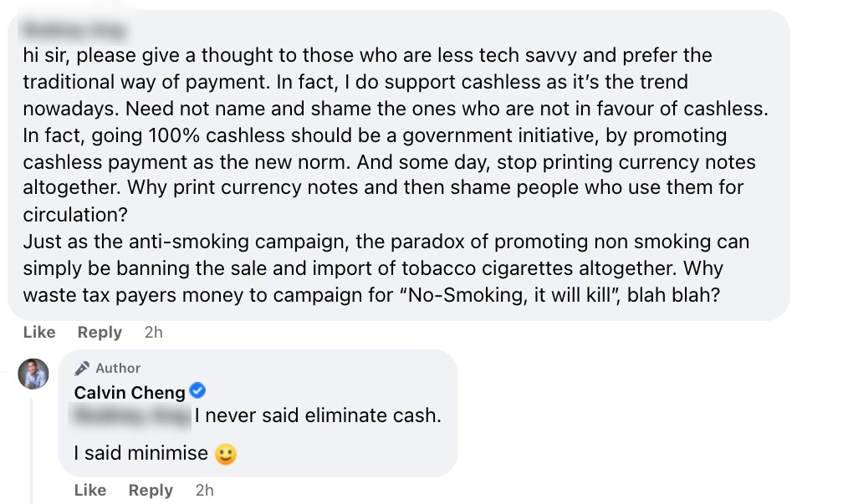843x504 pixels.
Task: Open the 2h timestamp under Calvin Cheng's reply
Action: point(204,490)
